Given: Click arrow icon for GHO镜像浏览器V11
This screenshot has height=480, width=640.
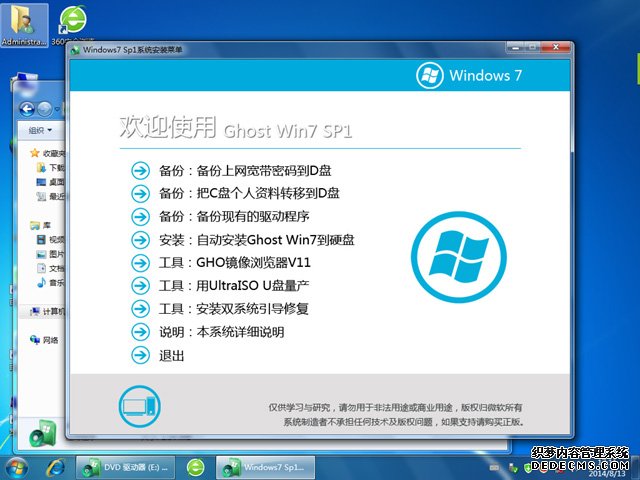Looking at the screenshot, I should [140, 263].
